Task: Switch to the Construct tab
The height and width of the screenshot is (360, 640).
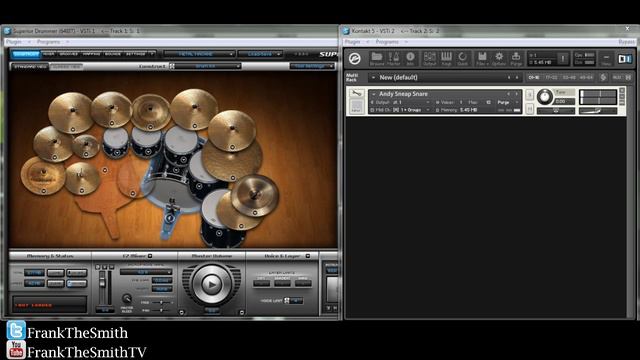Action: pos(26,54)
